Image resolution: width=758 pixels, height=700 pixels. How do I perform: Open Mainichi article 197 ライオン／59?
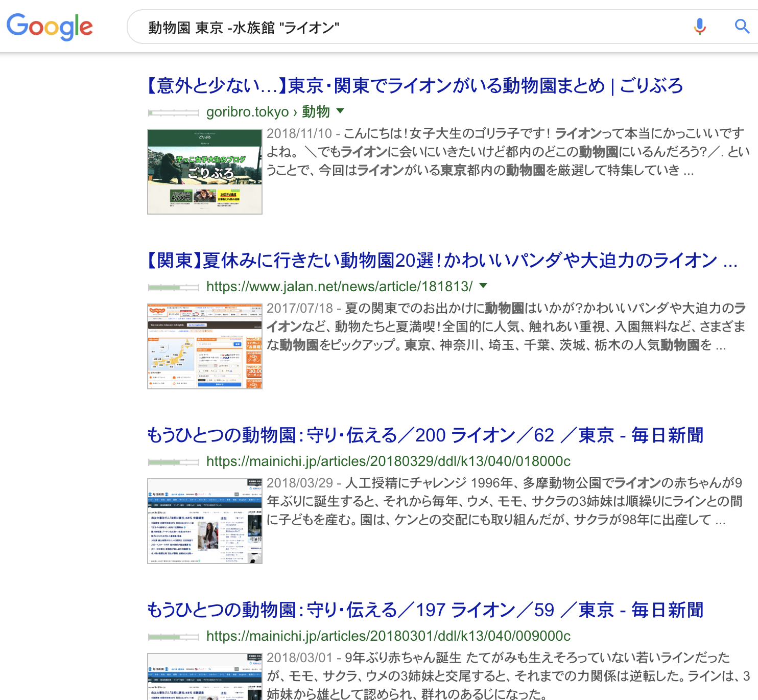[x=425, y=609]
